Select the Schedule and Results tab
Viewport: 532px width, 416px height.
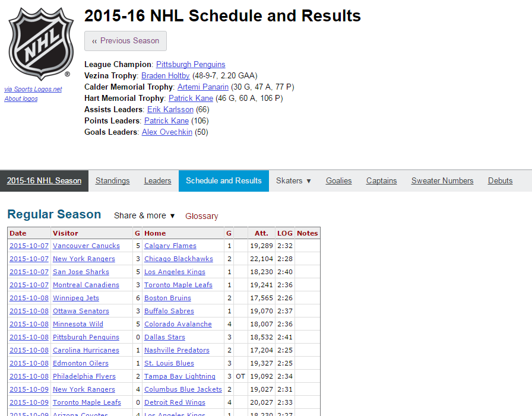223,180
